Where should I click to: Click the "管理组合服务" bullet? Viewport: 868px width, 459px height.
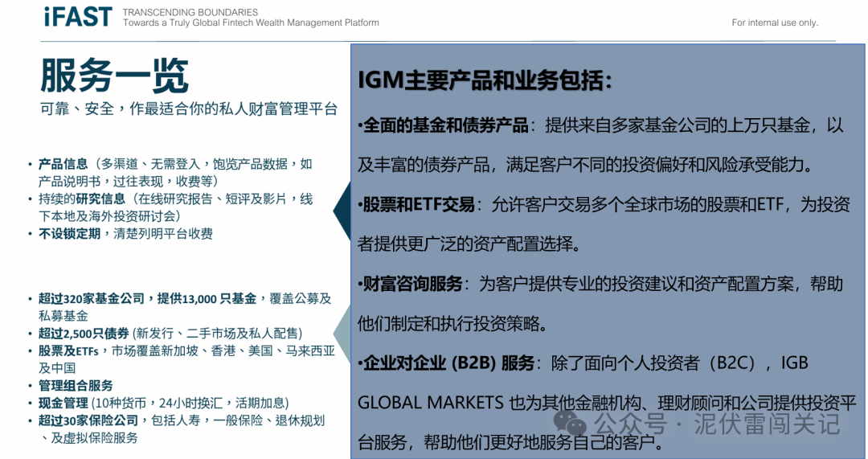coord(76,385)
